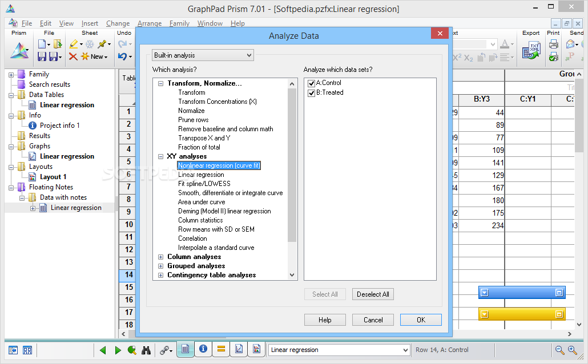Click Cancel in Analyze Data dialog
This screenshot has width=588, height=364.
click(373, 319)
